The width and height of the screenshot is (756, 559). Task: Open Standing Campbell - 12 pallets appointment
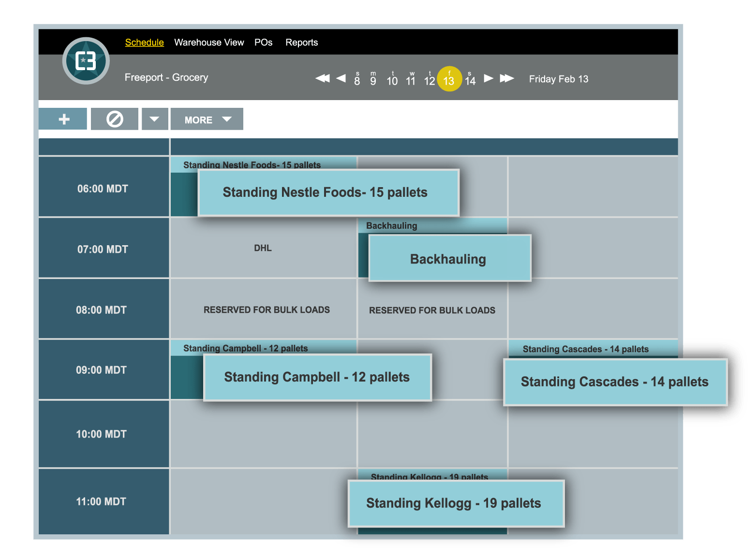tap(317, 377)
